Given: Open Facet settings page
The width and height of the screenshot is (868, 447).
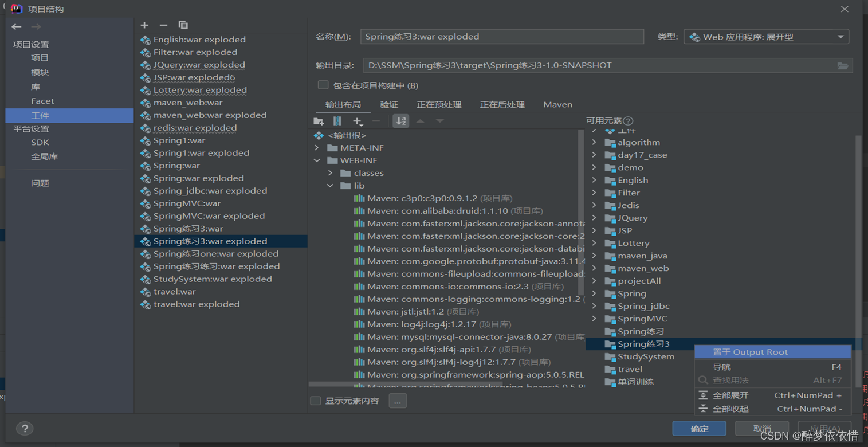Looking at the screenshot, I should click(42, 101).
